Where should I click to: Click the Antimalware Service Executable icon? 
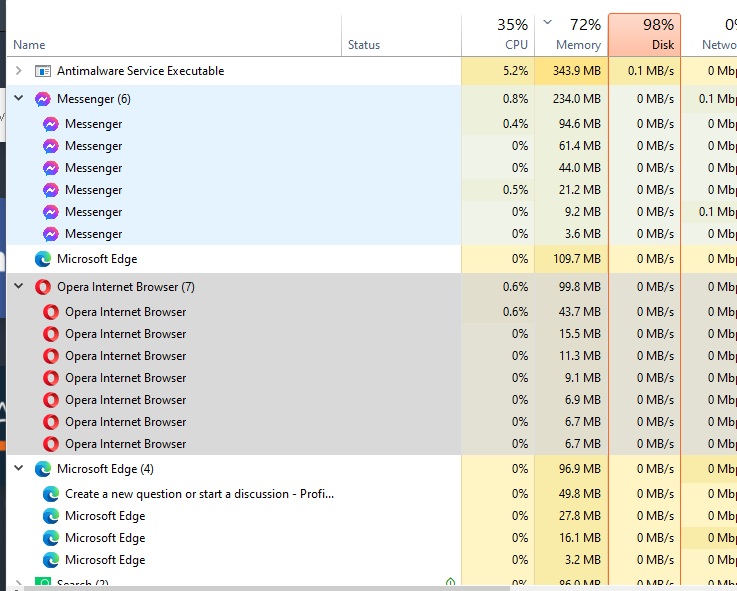43,71
